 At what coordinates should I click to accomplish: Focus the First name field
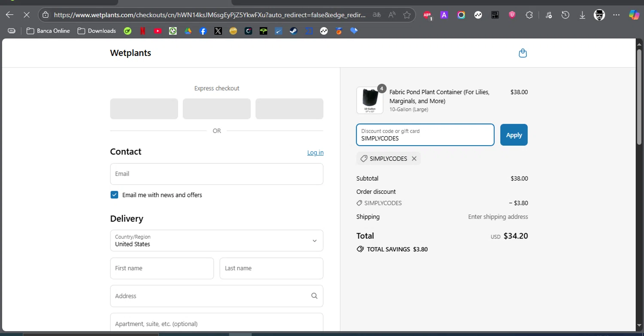pos(162,269)
